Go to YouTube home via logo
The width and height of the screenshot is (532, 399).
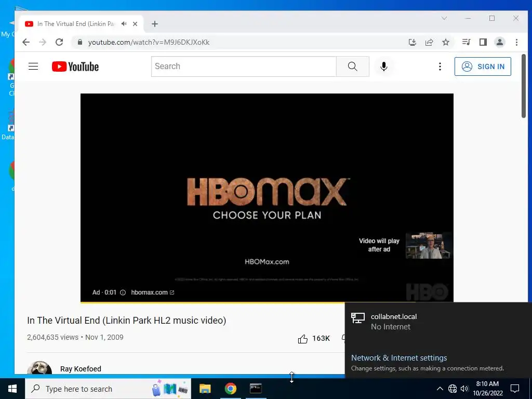click(x=75, y=66)
